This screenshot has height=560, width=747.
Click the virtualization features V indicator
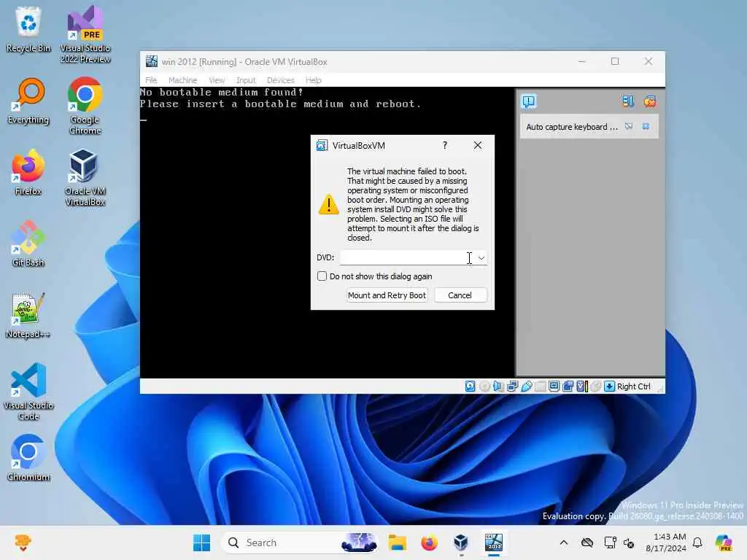(581, 386)
